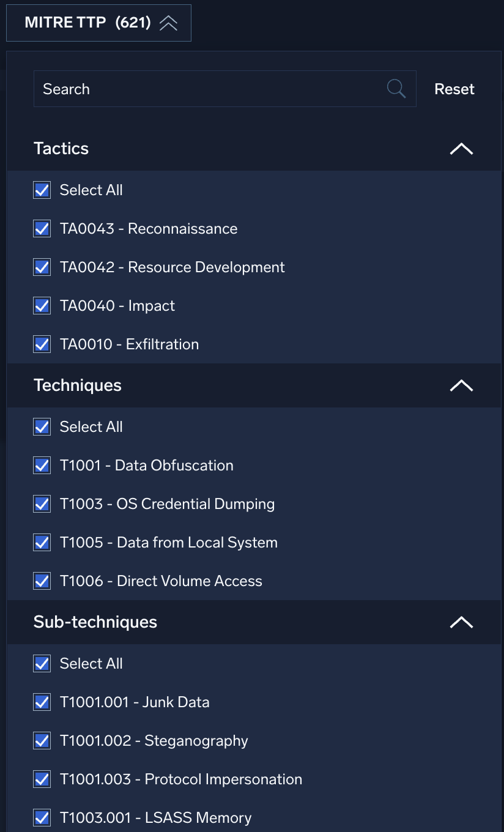Uncheck Select All under Techniques
The width and height of the screenshot is (504, 832).
[x=42, y=427]
